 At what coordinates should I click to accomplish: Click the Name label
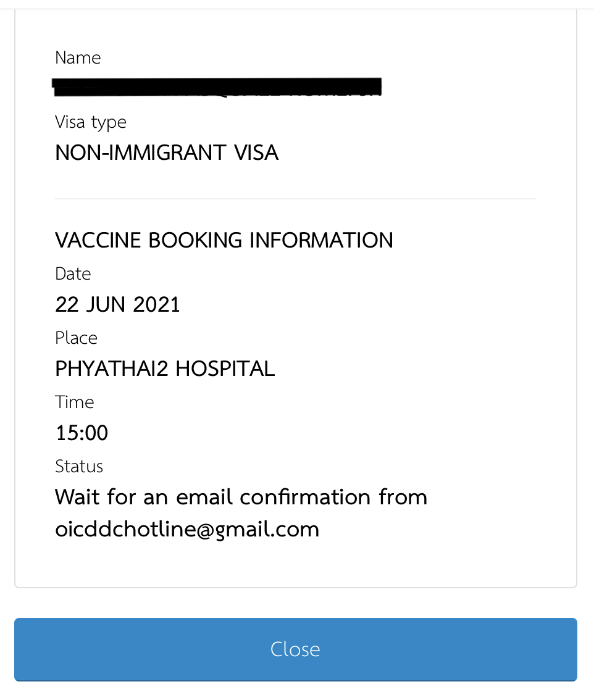point(78,58)
